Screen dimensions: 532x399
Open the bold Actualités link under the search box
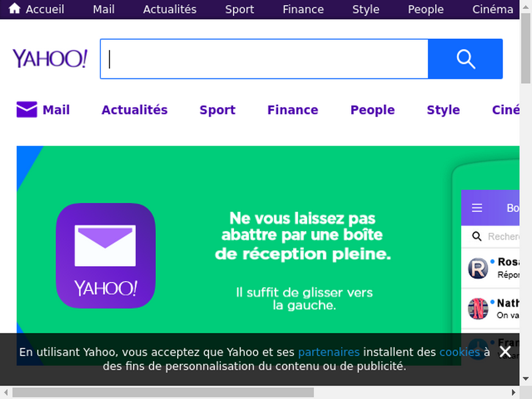(x=135, y=110)
